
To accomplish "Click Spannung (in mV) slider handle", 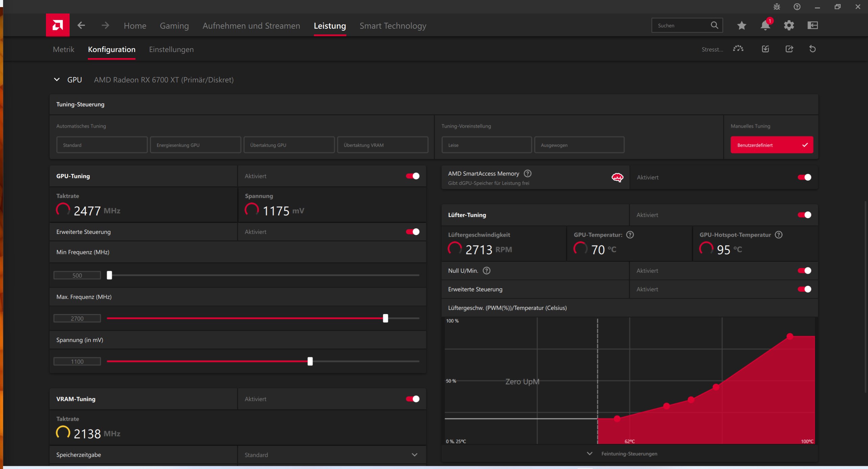I will point(310,361).
